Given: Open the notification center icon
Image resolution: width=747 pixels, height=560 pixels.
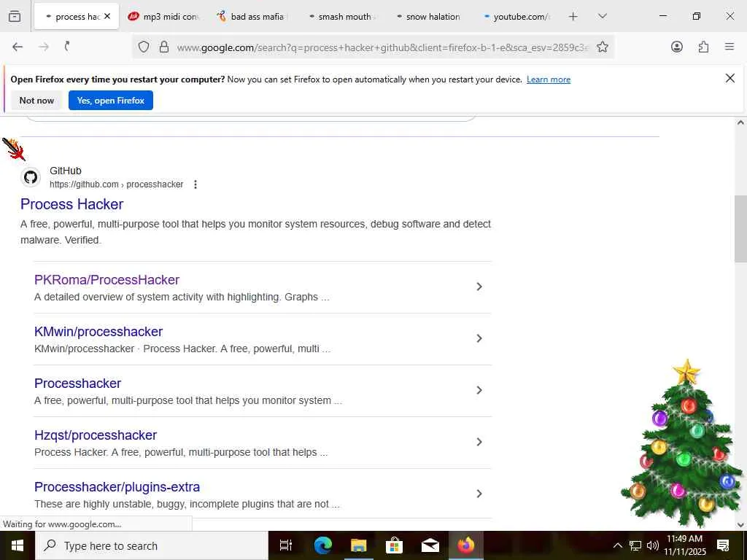Looking at the screenshot, I should (x=723, y=545).
